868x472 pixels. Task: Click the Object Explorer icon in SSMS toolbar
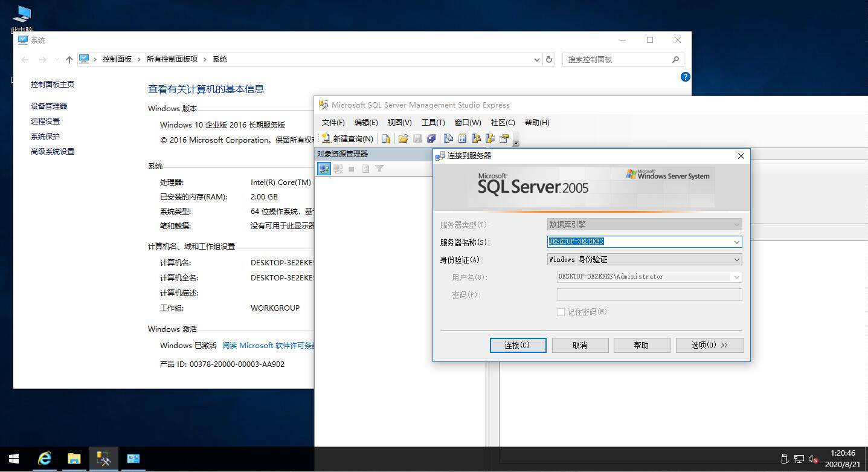(x=477, y=138)
